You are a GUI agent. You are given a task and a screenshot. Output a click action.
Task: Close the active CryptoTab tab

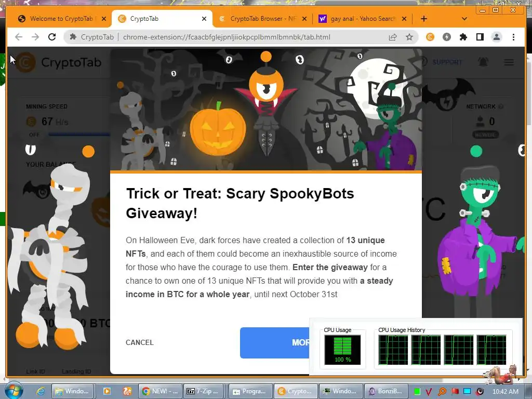(x=204, y=19)
